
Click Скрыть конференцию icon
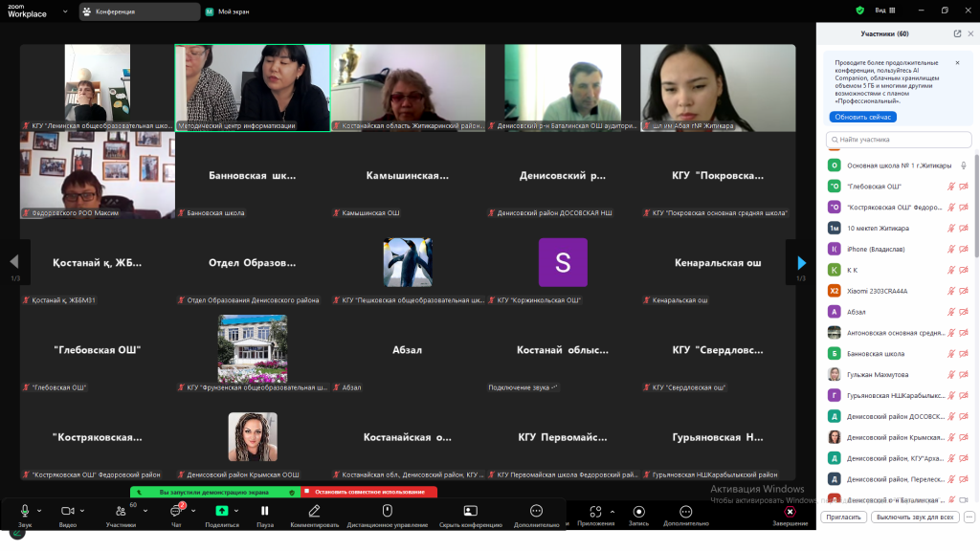[471, 511]
